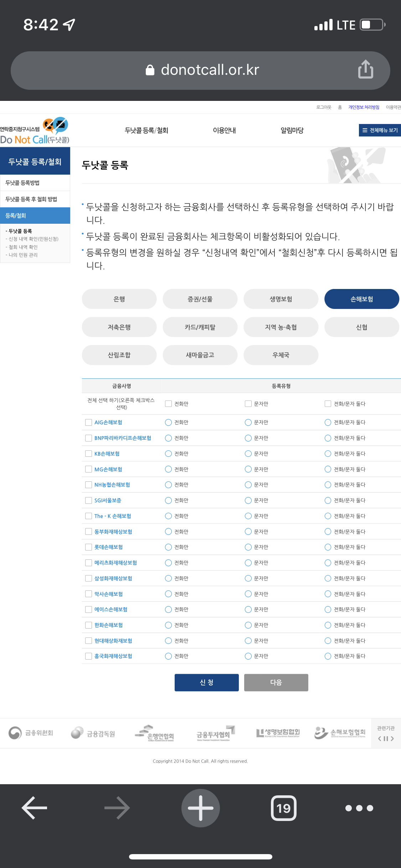401x868 pixels.
Task: Select the 생명보험 category tab
Action: point(281,299)
